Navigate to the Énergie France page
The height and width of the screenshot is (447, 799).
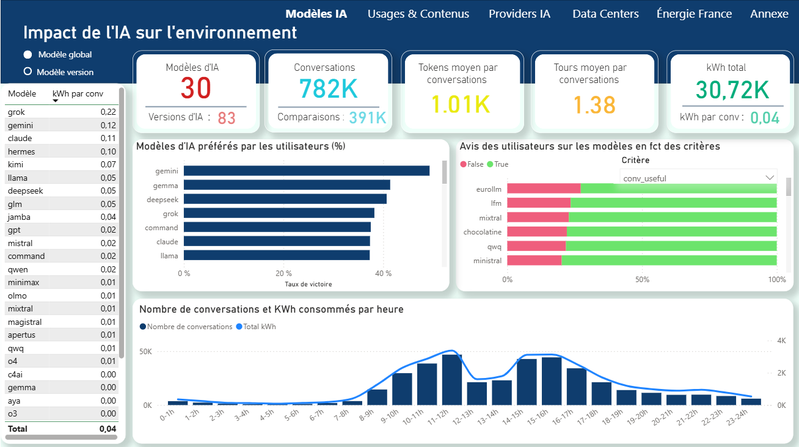693,14
